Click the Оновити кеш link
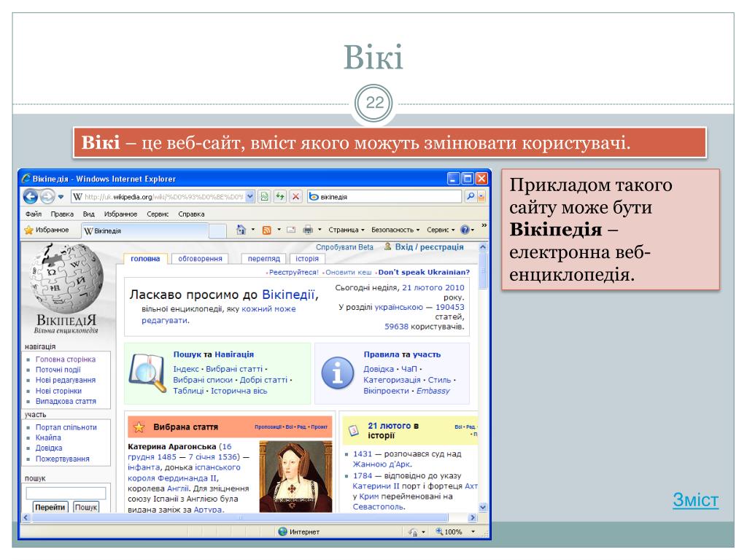This screenshot has height=560, width=747. coord(348,273)
